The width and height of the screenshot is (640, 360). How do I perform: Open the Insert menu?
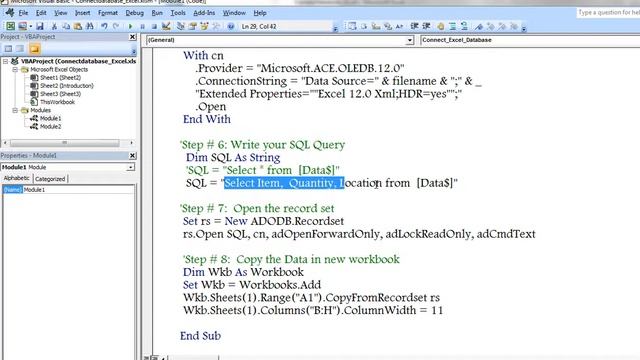[x=82, y=13]
